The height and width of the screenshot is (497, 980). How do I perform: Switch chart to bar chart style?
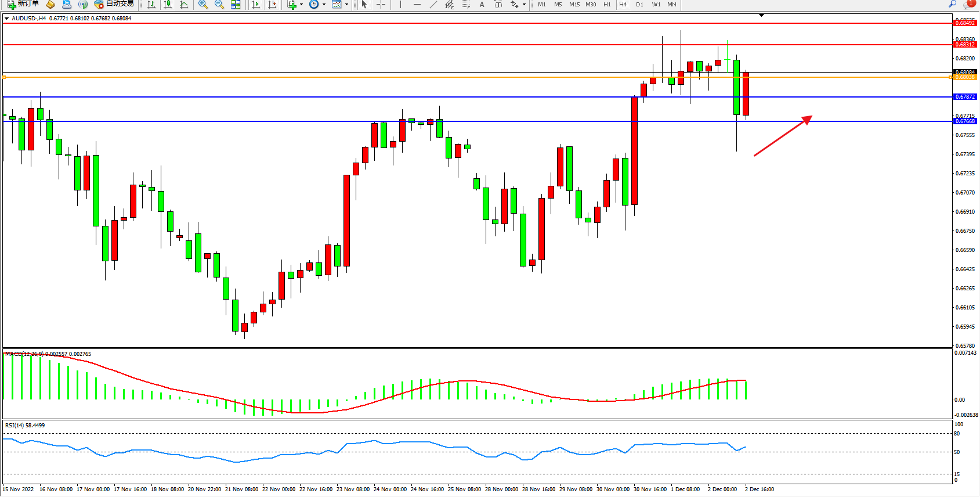tap(151, 4)
